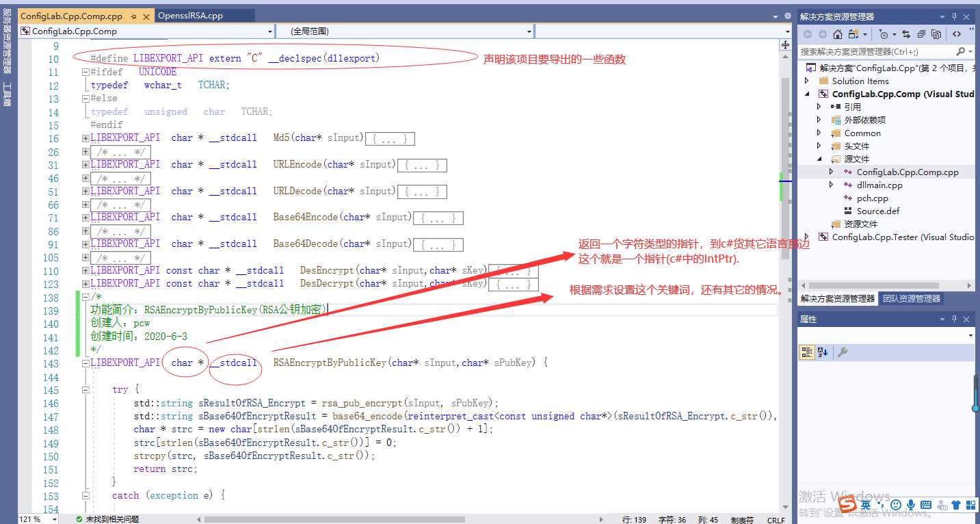
Task: Click the sync with active document icon
Action: click(906, 34)
